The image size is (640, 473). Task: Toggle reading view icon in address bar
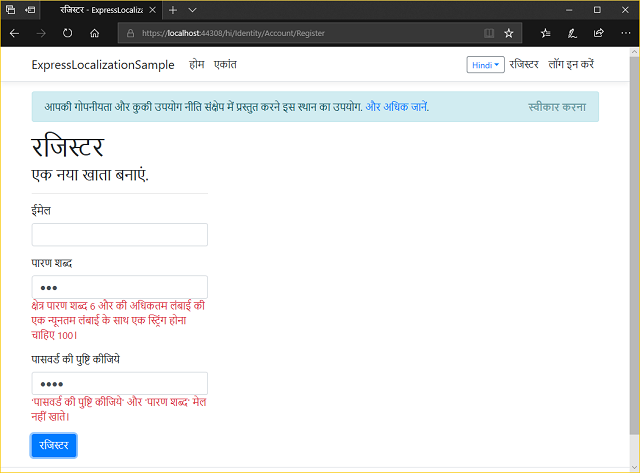click(x=489, y=33)
